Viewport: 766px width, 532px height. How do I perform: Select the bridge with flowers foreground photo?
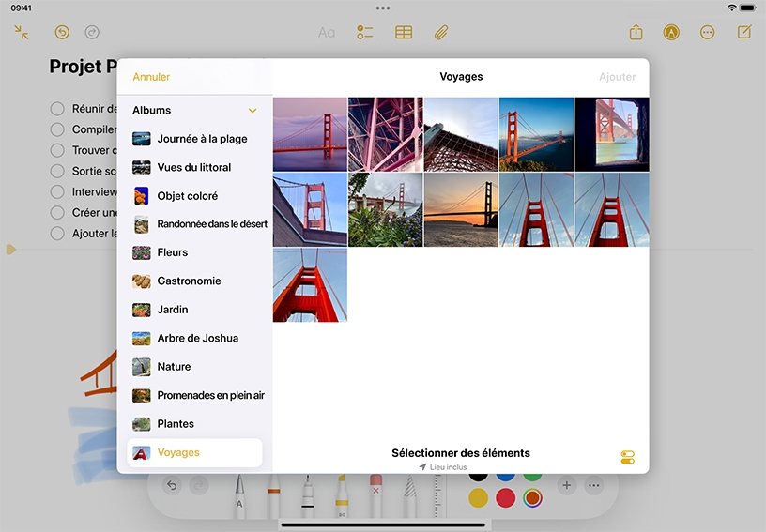coord(386,209)
